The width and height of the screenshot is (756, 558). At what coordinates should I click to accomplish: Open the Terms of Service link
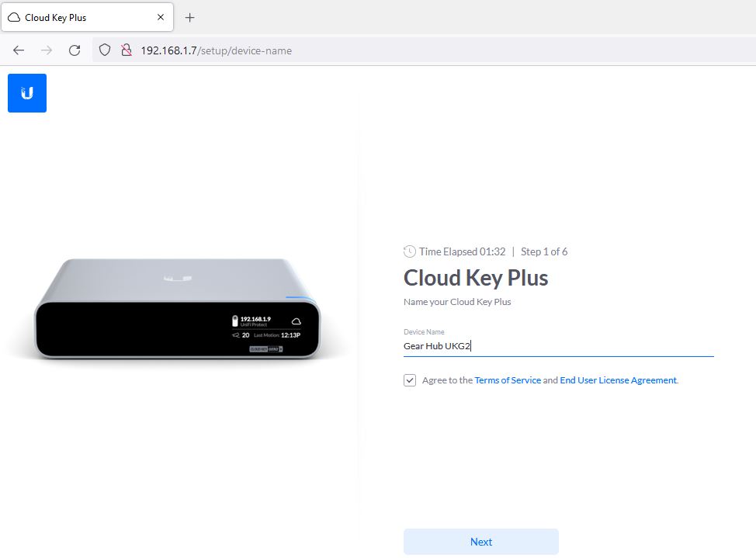(508, 380)
